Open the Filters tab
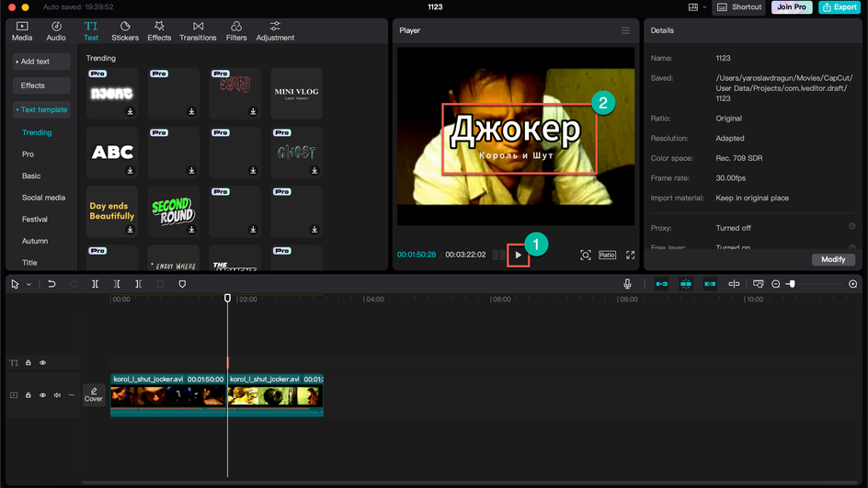868x488 pixels. pyautogui.click(x=236, y=31)
